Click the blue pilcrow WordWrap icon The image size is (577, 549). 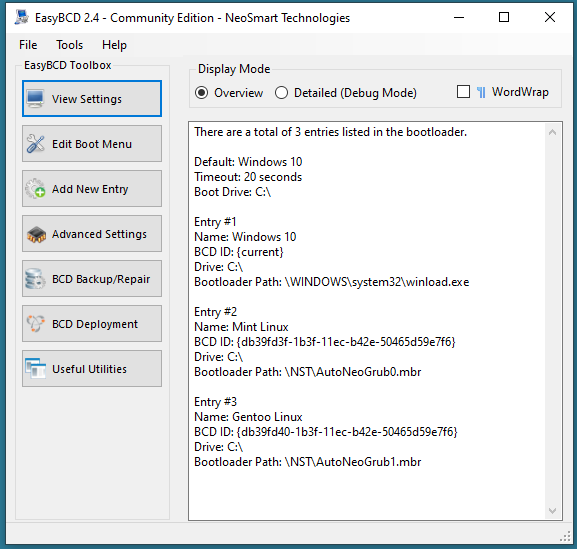[x=481, y=92]
